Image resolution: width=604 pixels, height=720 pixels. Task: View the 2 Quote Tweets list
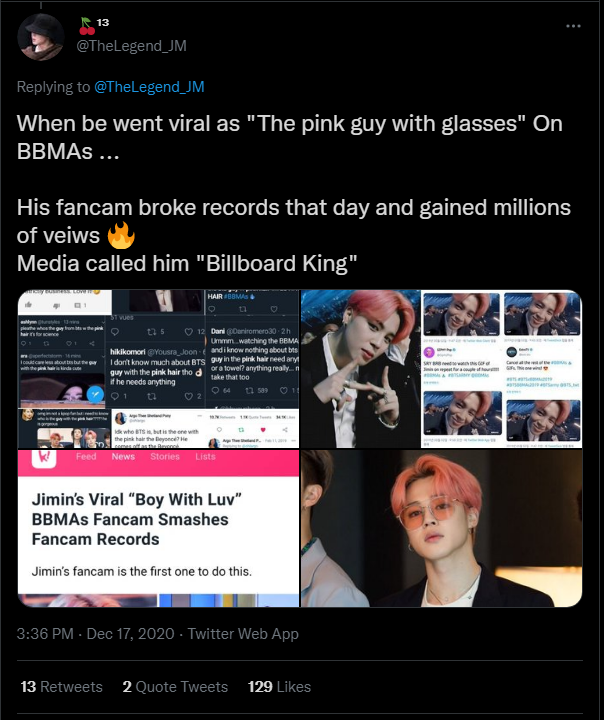175,686
